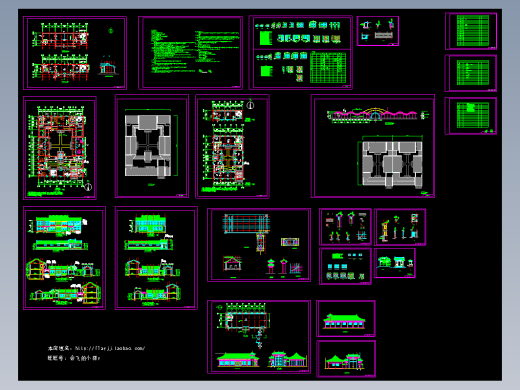Pick the small railing detail sheet
The image size is (520, 390).
coord(378,31)
